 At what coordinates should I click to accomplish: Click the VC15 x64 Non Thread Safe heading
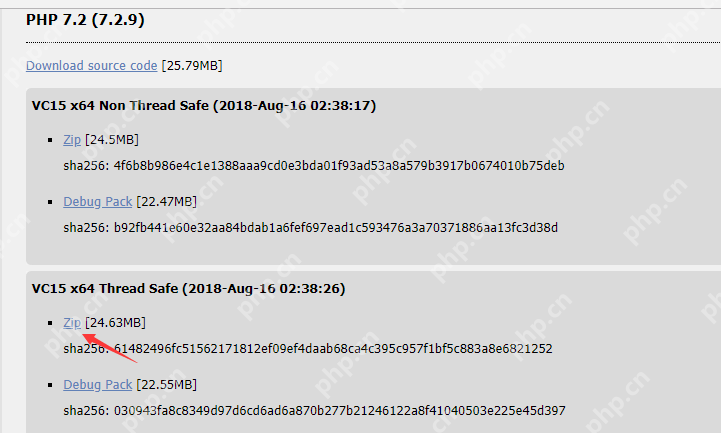pyautogui.click(x=204, y=106)
